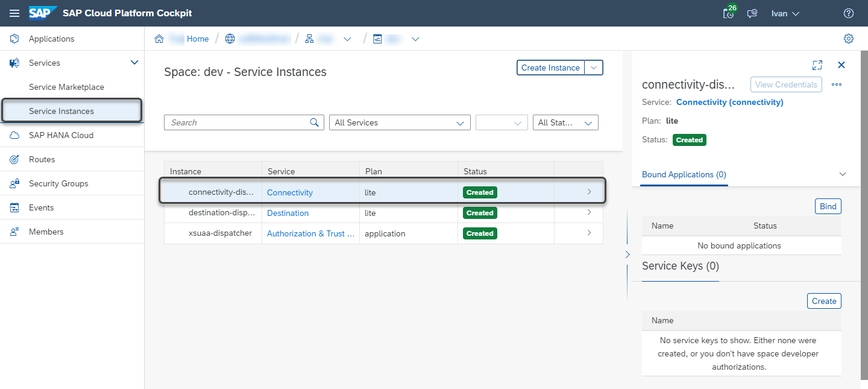Click the Members people icon
This screenshot has height=389, width=868.
[14, 232]
